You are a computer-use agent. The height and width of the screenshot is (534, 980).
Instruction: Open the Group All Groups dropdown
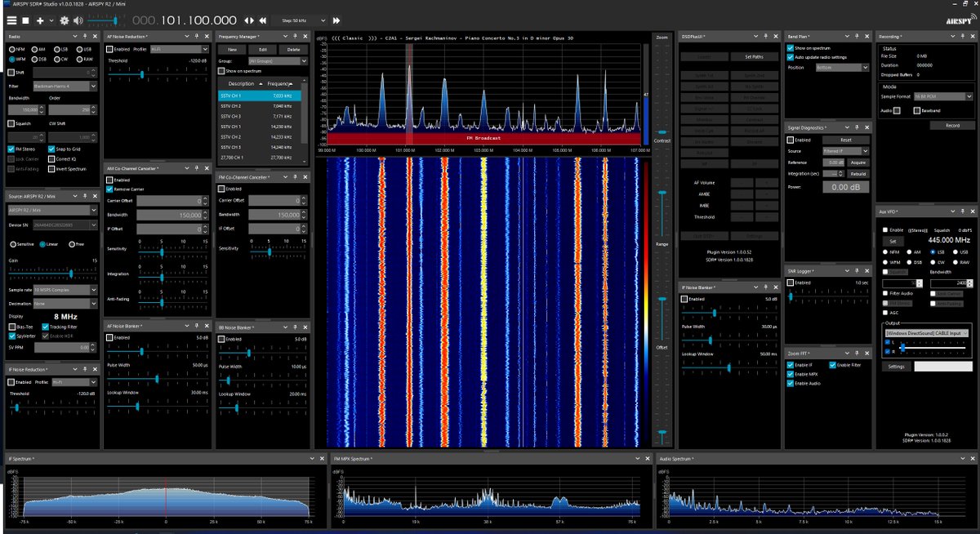[278, 60]
